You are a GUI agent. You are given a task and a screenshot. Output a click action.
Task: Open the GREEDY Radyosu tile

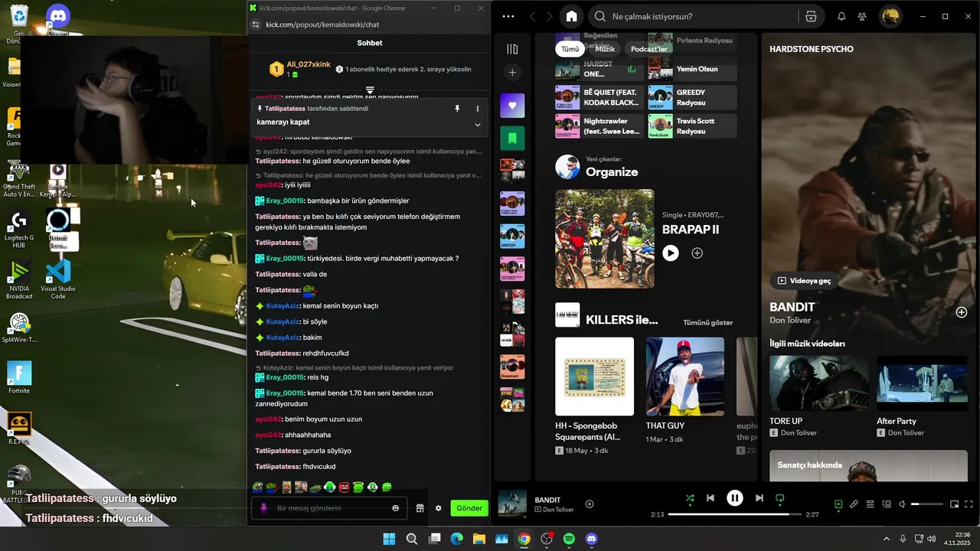692,97
